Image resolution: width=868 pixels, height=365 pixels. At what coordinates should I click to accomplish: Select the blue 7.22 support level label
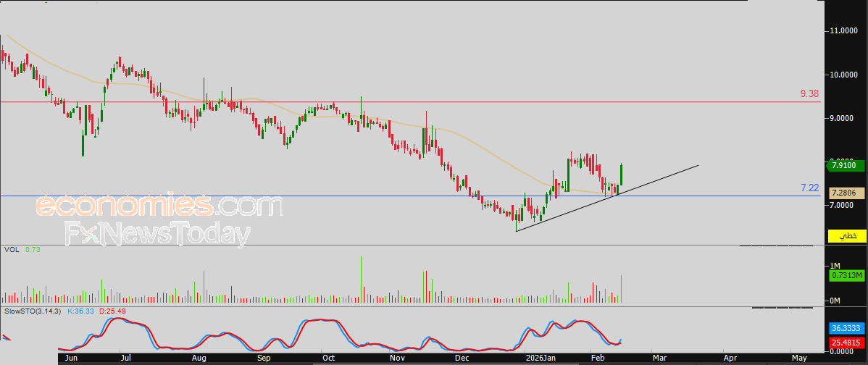click(x=809, y=188)
